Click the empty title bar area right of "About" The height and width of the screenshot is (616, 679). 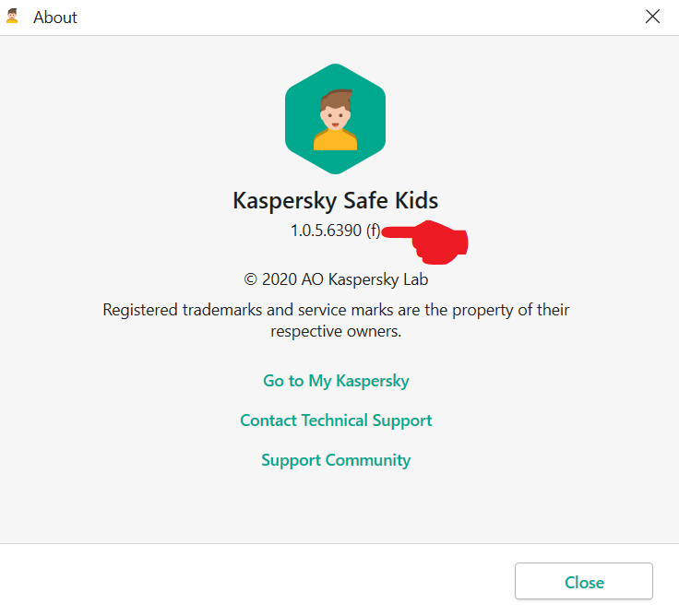click(351, 18)
